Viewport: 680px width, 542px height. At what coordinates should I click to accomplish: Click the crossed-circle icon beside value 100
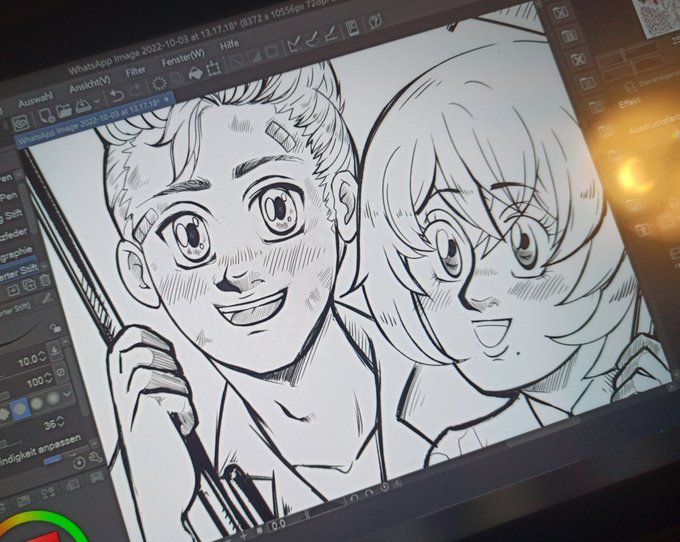point(61,372)
